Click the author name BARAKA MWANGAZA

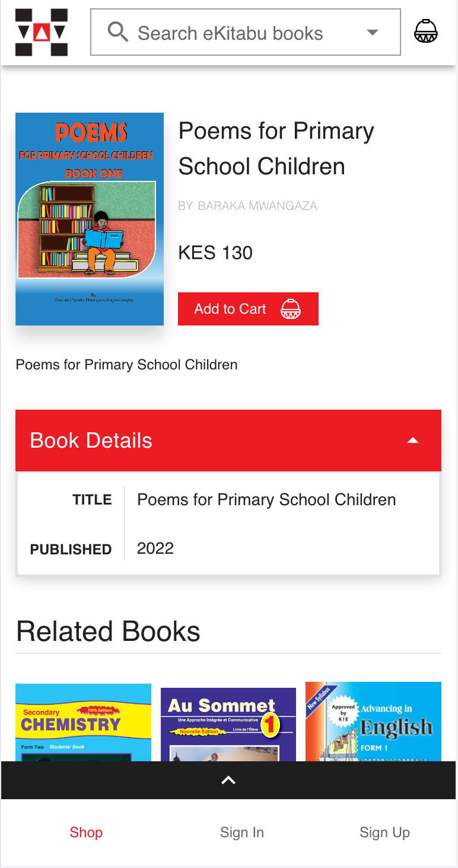click(257, 206)
